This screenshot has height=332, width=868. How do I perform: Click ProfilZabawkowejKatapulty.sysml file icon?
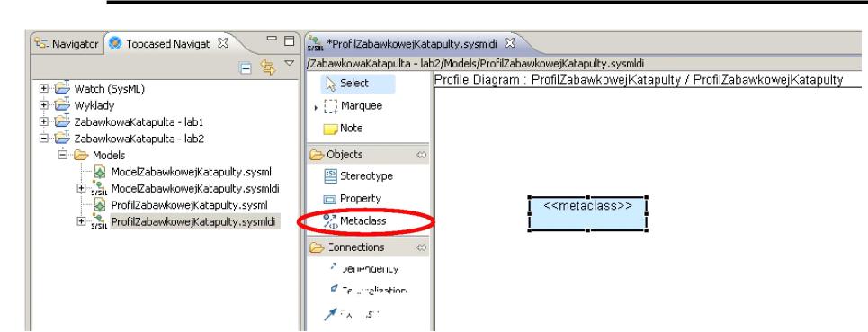(x=100, y=205)
